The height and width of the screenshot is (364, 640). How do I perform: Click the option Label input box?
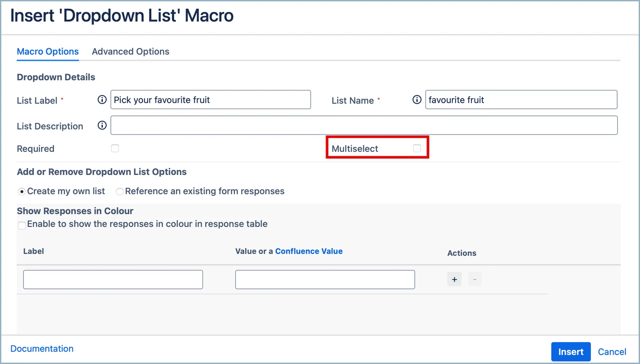point(113,280)
